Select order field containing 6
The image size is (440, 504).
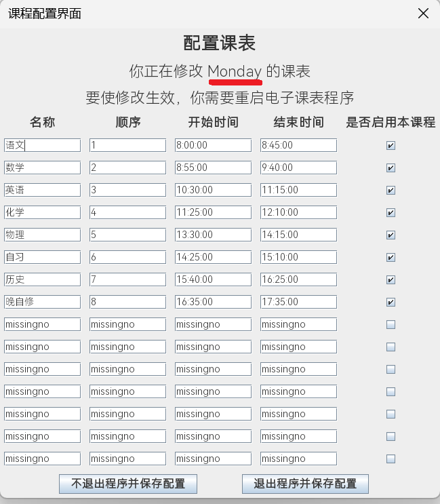tap(128, 257)
